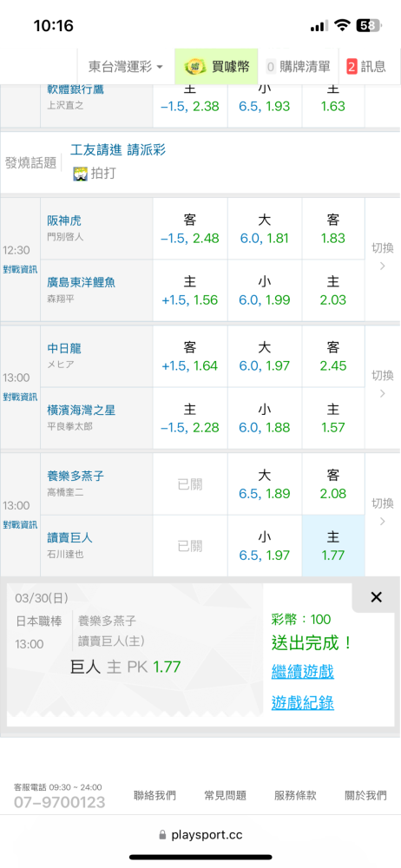The image size is (401, 868).
Task: Open 對戰資訊 for 養樂多燕子 game
Action: pyautogui.click(x=20, y=525)
